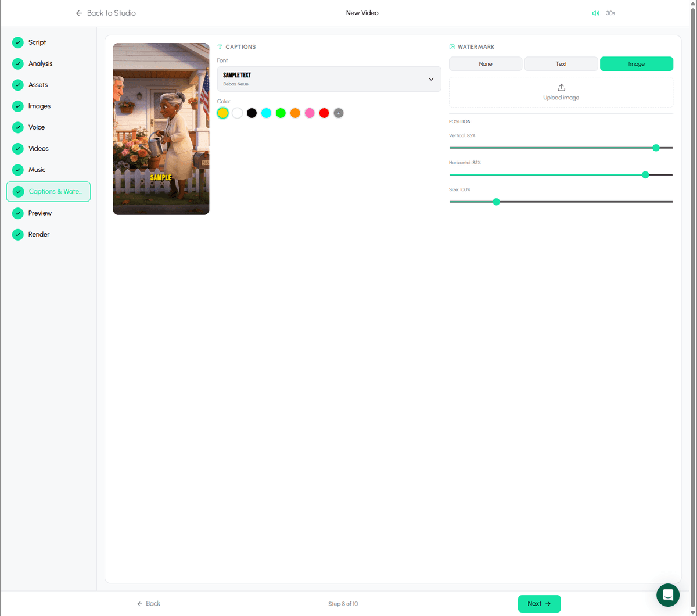Viewport: 697px width, 616px height.
Task: Add a custom color with plus swatch
Action: coord(339,113)
